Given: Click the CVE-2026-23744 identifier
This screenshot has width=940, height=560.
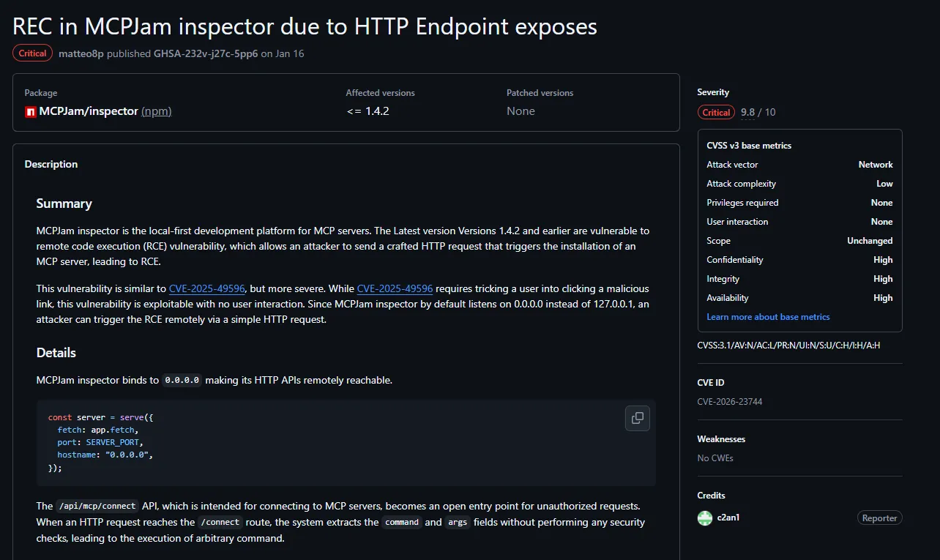Looking at the screenshot, I should [x=730, y=402].
